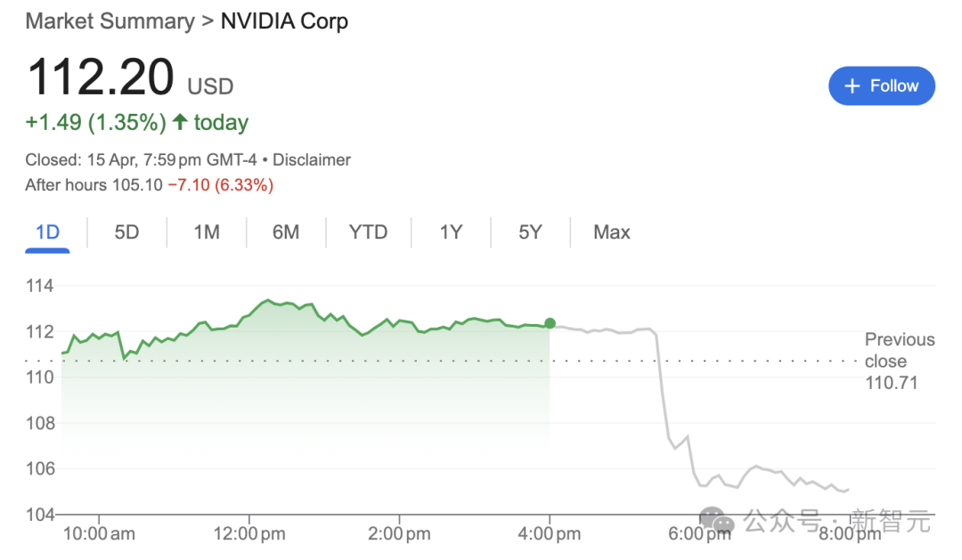Viewport: 962px width, 560px height.
Task: Switch to the 6M chart range
Action: [286, 232]
